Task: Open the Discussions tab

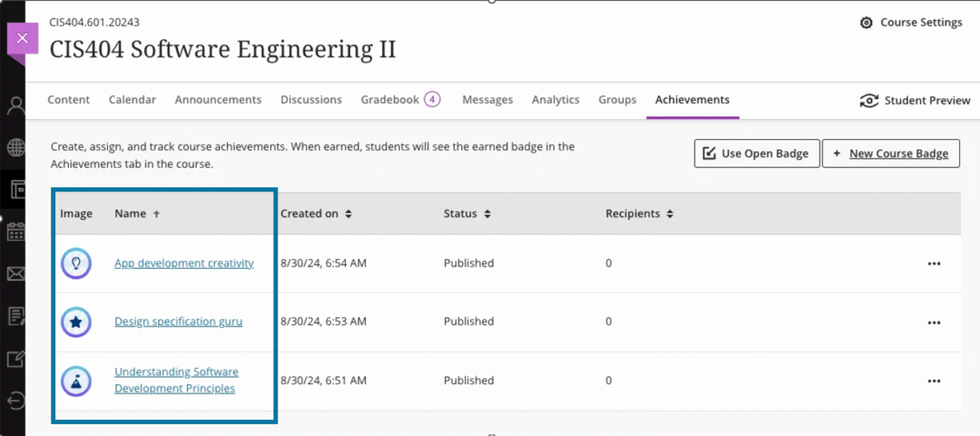Action: (311, 99)
